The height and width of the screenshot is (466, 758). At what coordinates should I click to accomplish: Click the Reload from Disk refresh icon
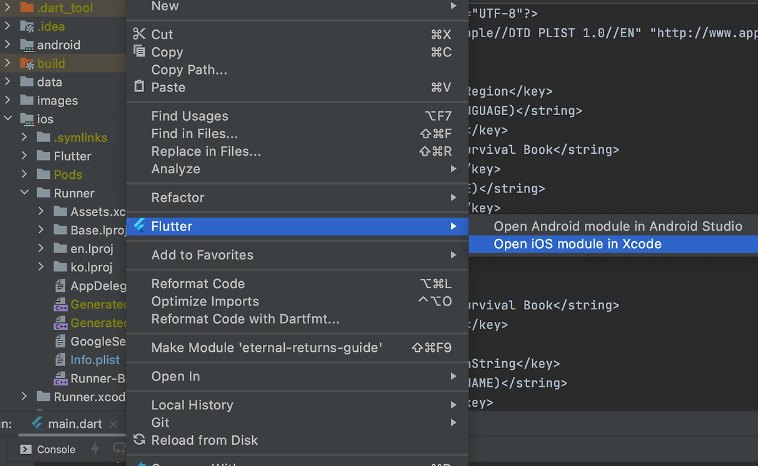(x=139, y=440)
